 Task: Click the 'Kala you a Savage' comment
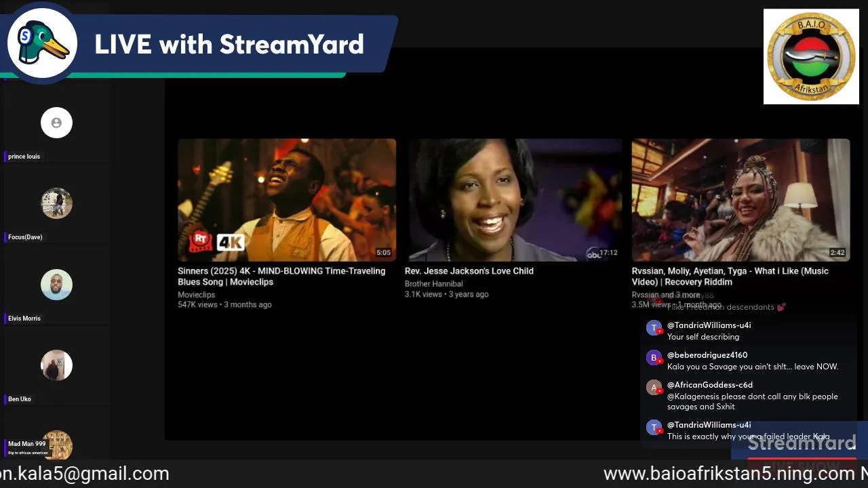click(753, 367)
